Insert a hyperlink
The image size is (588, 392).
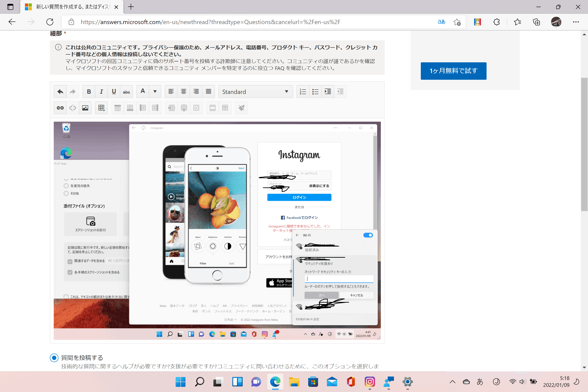point(60,108)
